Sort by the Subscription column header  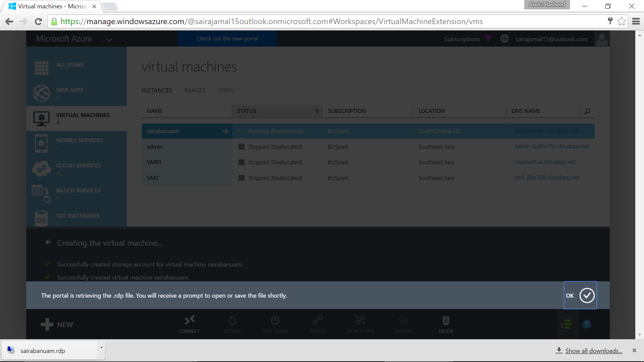coord(368,111)
